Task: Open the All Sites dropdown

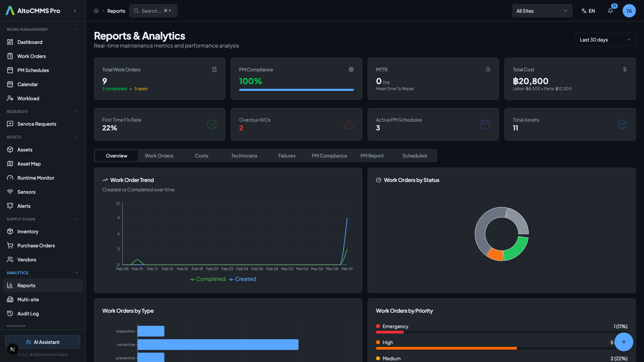Action: (x=542, y=11)
